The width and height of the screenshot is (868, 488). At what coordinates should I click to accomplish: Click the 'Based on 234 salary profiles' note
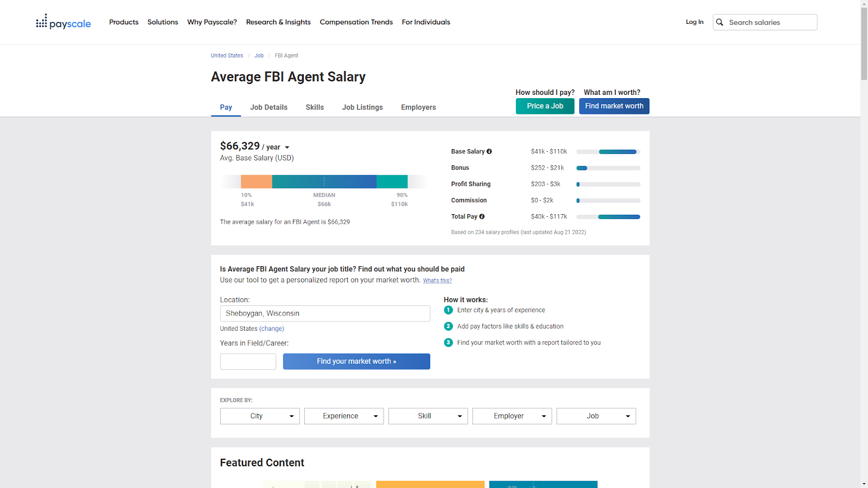(x=518, y=232)
